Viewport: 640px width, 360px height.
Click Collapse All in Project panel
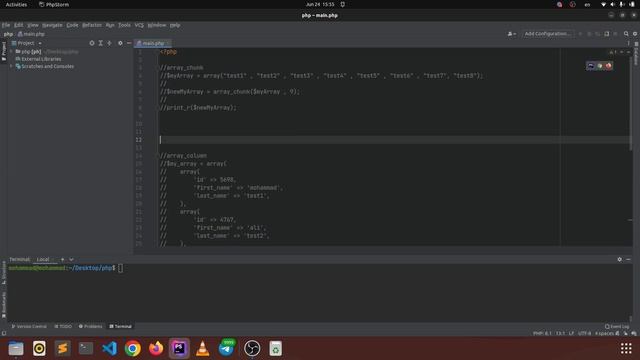[x=109, y=43]
